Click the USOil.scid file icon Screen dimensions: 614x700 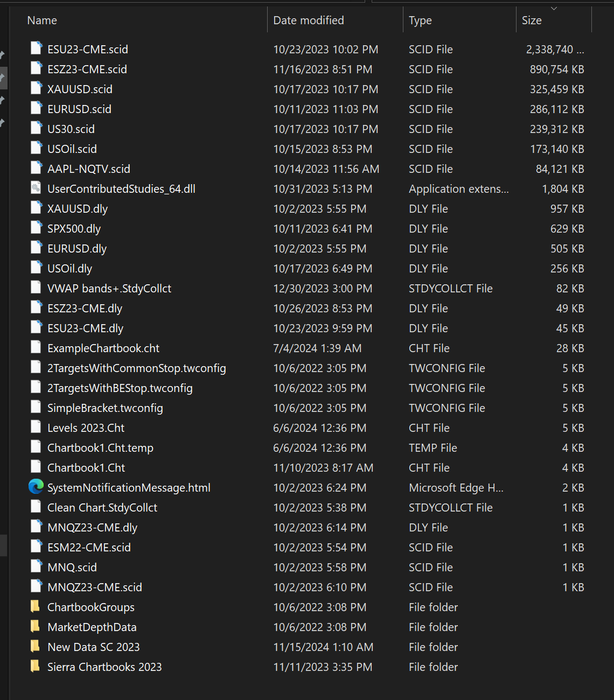[36, 148]
